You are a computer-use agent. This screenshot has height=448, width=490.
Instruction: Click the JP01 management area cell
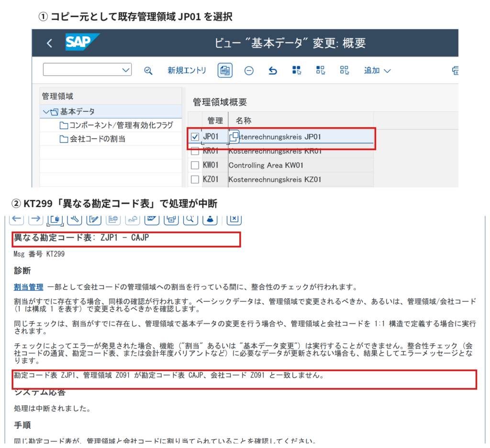tap(215, 137)
